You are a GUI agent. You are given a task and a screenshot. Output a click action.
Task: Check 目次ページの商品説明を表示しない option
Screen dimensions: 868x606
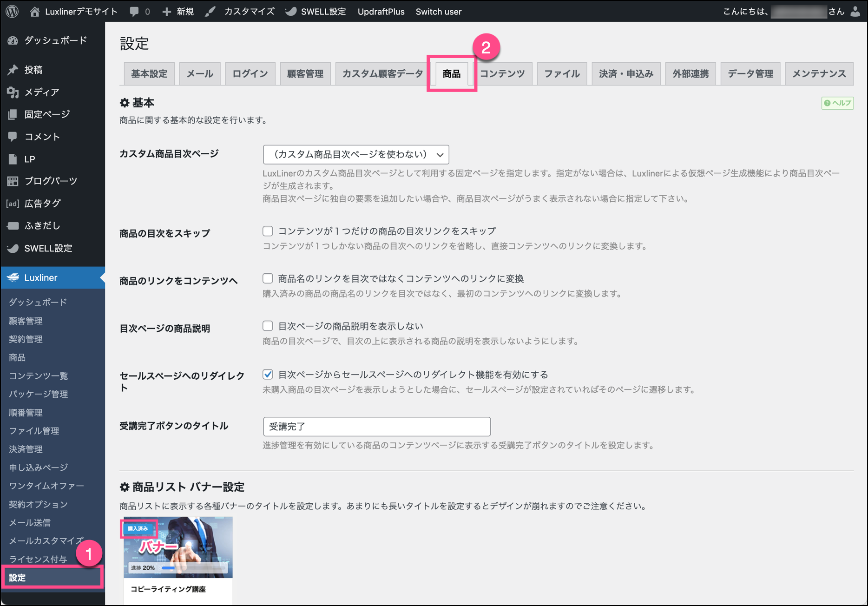click(x=268, y=326)
